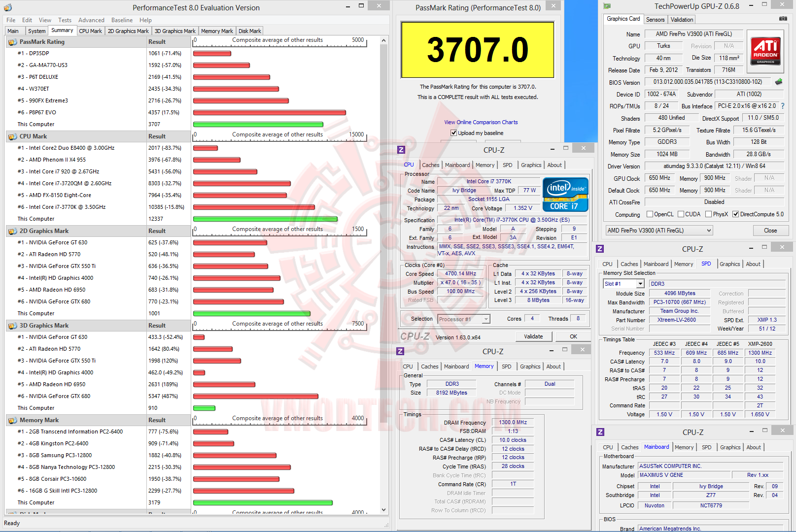Click the 2D Graphics Mark section icon
Viewport: 796px width, 532px height.
[x=12, y=231]
